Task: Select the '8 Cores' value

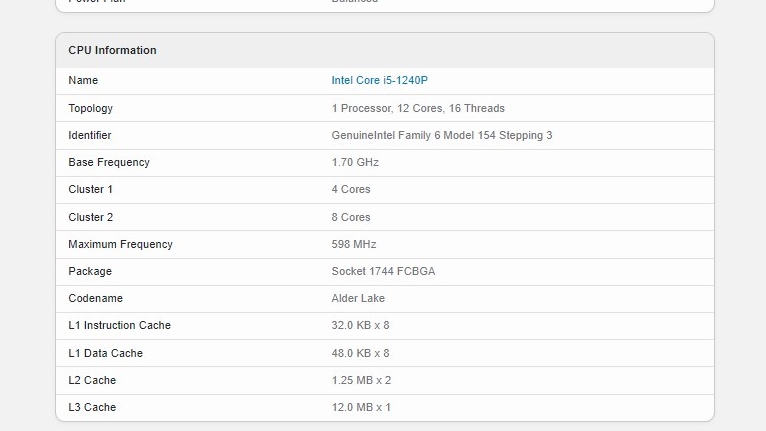Action: pyautogui.click(x=351, y=217)
